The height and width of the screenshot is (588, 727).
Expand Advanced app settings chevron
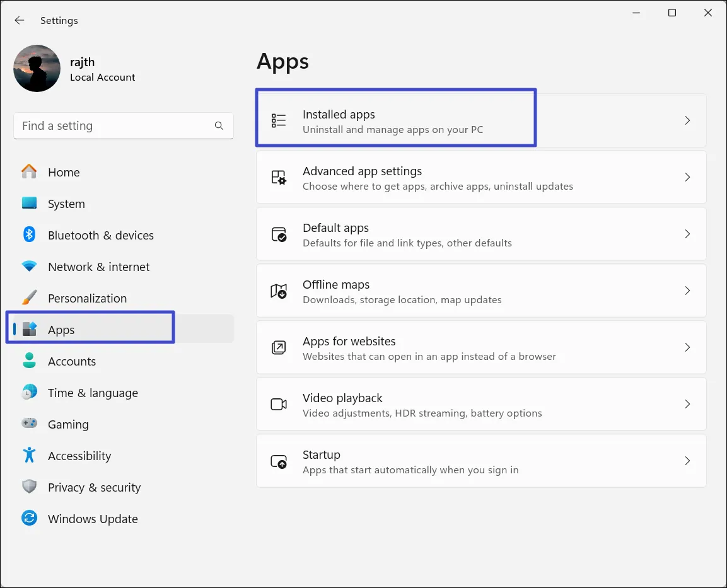(687, 177)
